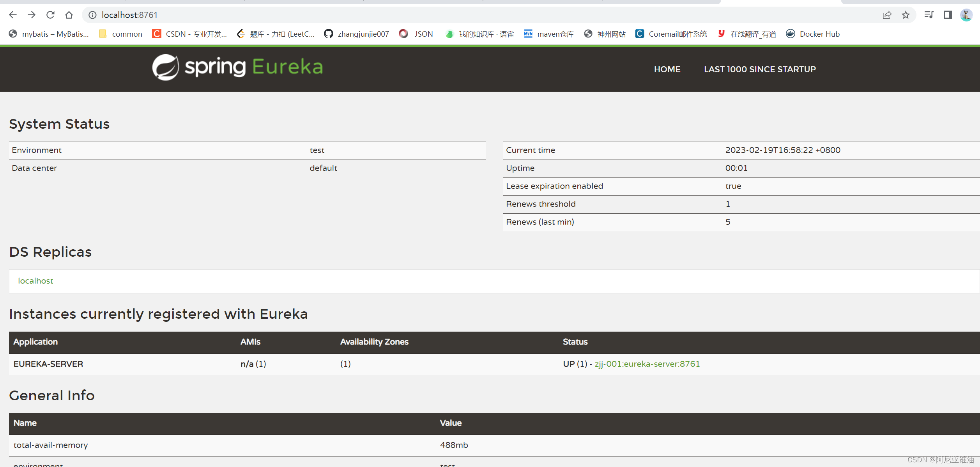This screenshot has width=980, height=467.
Task: Open zjj-001:eureka-server:8761 instance link
Action: point(647,364)
